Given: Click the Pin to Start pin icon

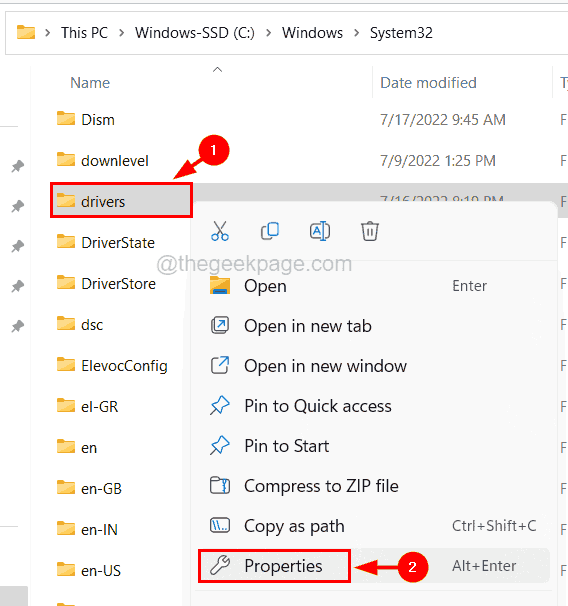Looking at the screenshot, I should (x=220, y=446).
